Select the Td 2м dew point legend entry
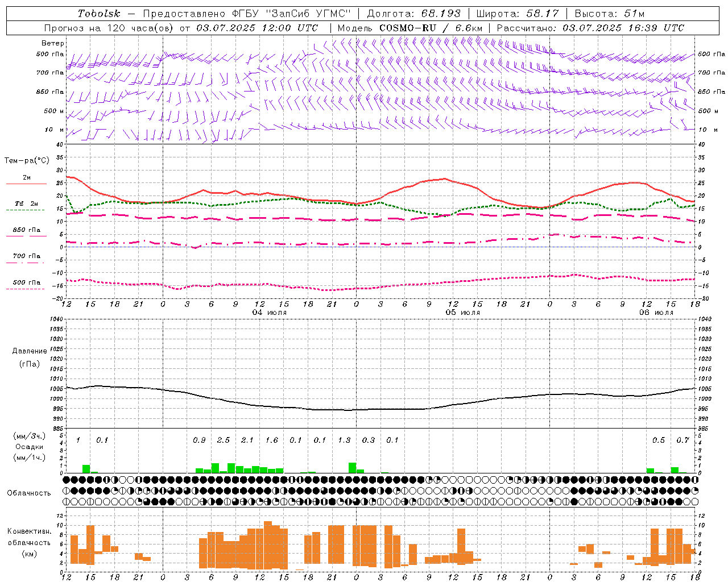This screenshot has height=582, width=728. pyautogui.click(x=27, y=203)
